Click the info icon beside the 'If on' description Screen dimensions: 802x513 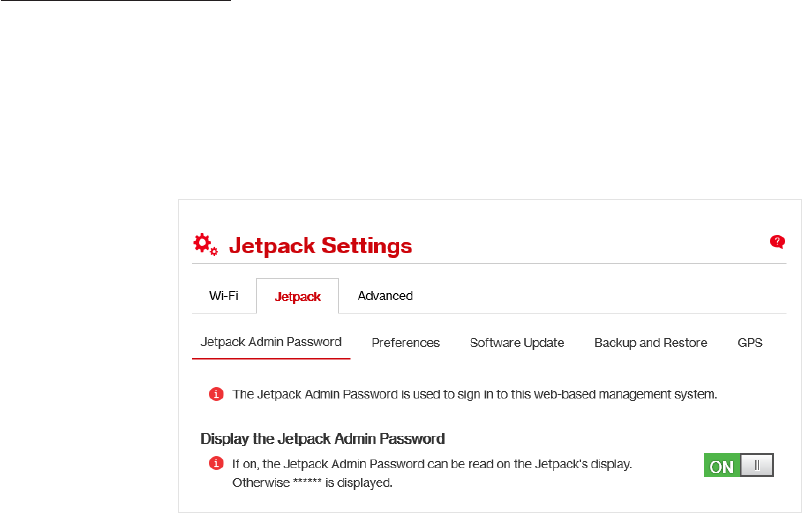tap(216, 463)
